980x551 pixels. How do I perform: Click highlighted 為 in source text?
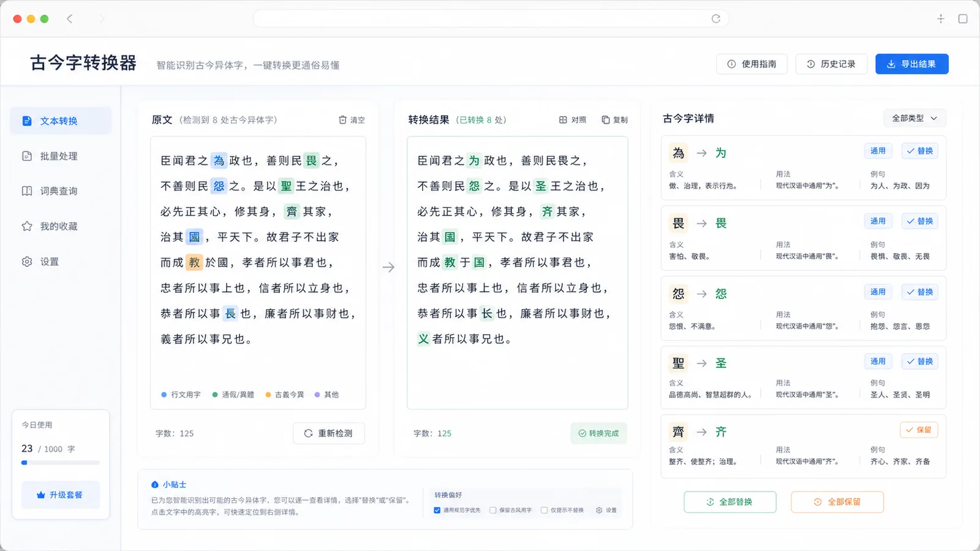tap(219, 160)
